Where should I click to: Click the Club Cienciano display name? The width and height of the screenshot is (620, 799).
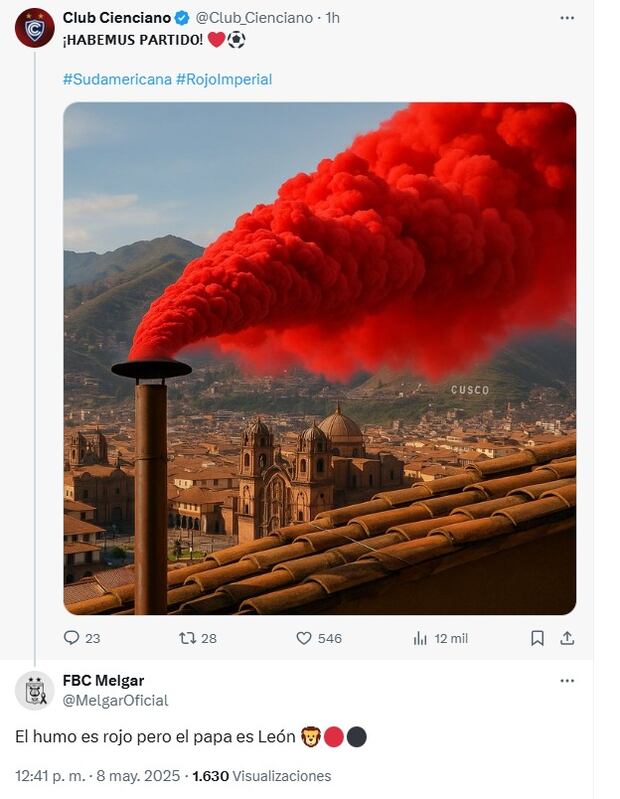pyautogui.click(x=116, y=18)
